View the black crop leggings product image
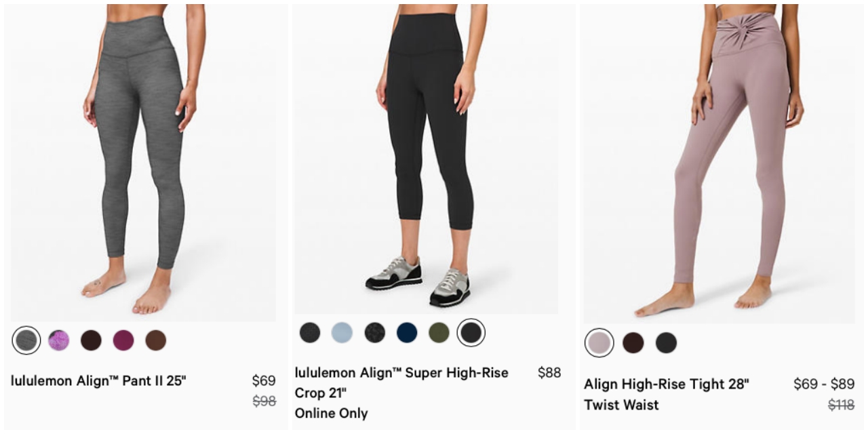Screen dimensions: 868x434 pyautogui.click(x=426, y=159)
